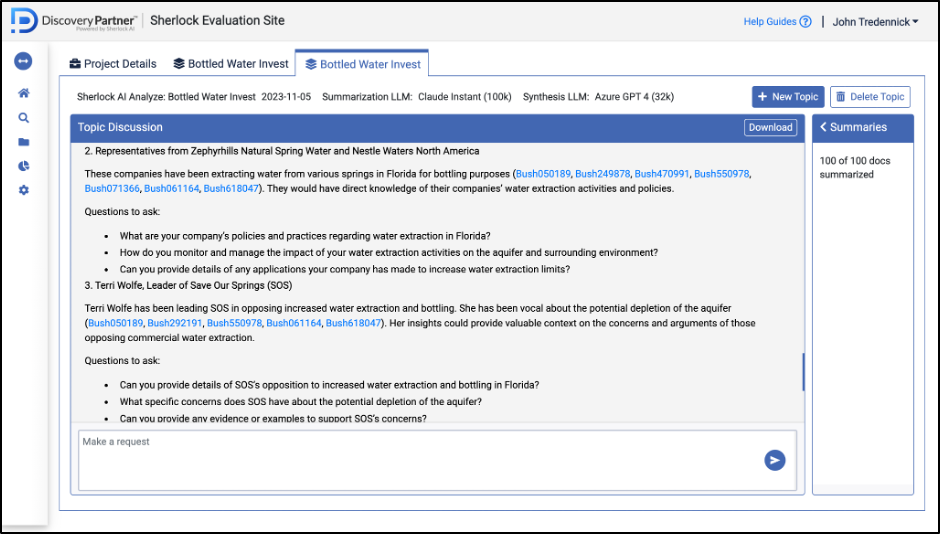940x534 pixels.
Task: Click heading '2. Representatives from Zephyrhills Natural Spring Water'
Action: tap(282, 151)
